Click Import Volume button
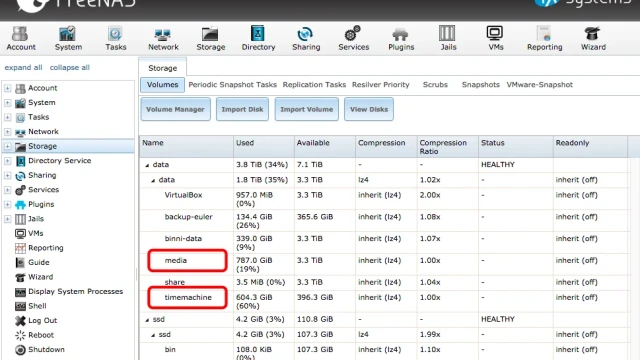This screenshot has width=640, height=360. [307, 109]
